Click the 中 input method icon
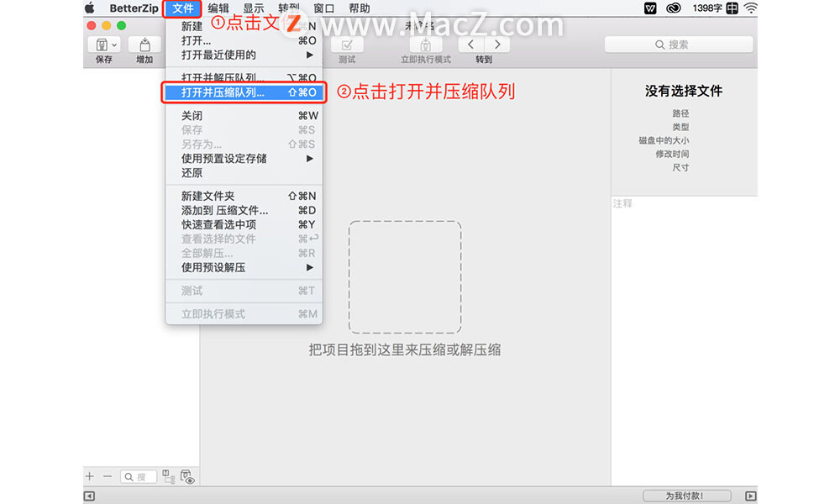 point(732,8)
